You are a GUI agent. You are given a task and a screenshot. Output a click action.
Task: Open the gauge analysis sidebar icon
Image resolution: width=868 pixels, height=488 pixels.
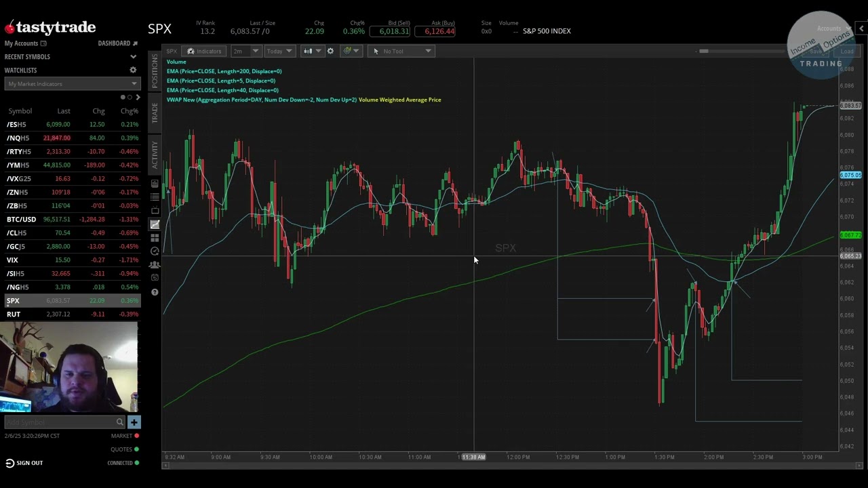155,251
